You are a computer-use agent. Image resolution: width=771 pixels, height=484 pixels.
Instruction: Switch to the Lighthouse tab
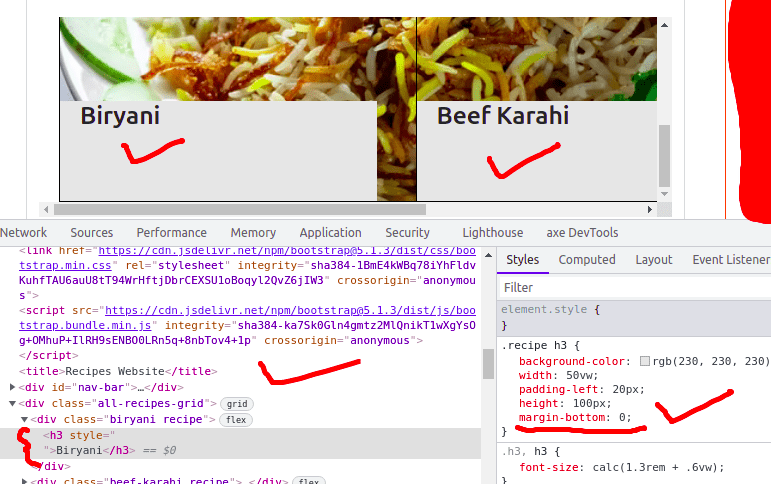point(493,232)
